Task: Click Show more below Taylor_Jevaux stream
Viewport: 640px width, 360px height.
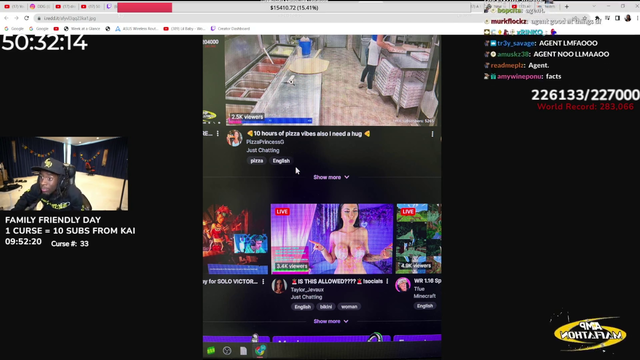Action: (331, 321)
